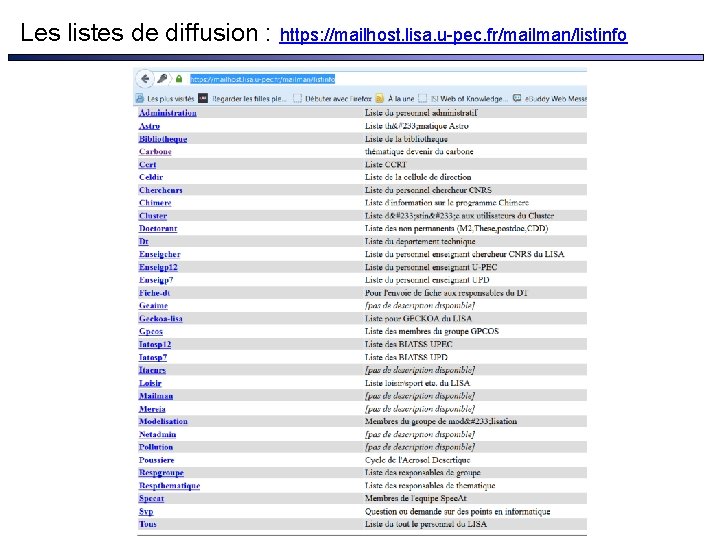Open the Administration mailing list
The width and height of the screenshot is (720, 540).
pos(168,113)
